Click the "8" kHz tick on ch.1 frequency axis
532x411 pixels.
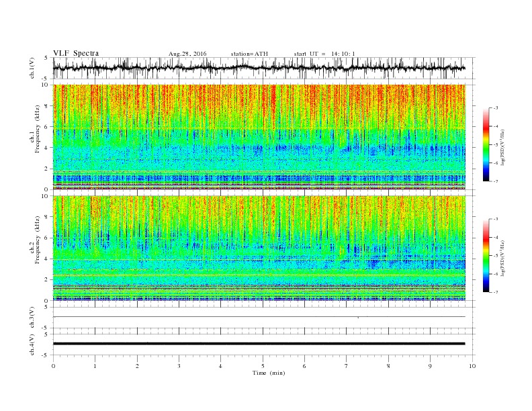click(x=47, y=106)
